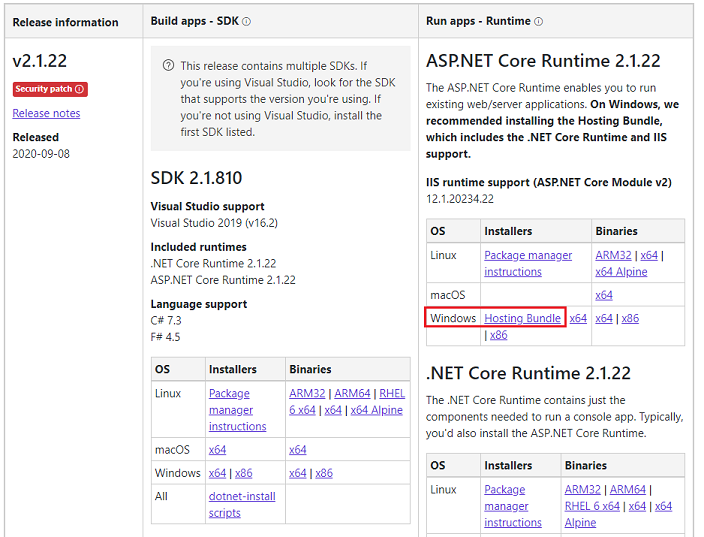
Task: Download ASP.NET Core Runtime x64 Alpine binary
Action: click(x=621, y=272)
